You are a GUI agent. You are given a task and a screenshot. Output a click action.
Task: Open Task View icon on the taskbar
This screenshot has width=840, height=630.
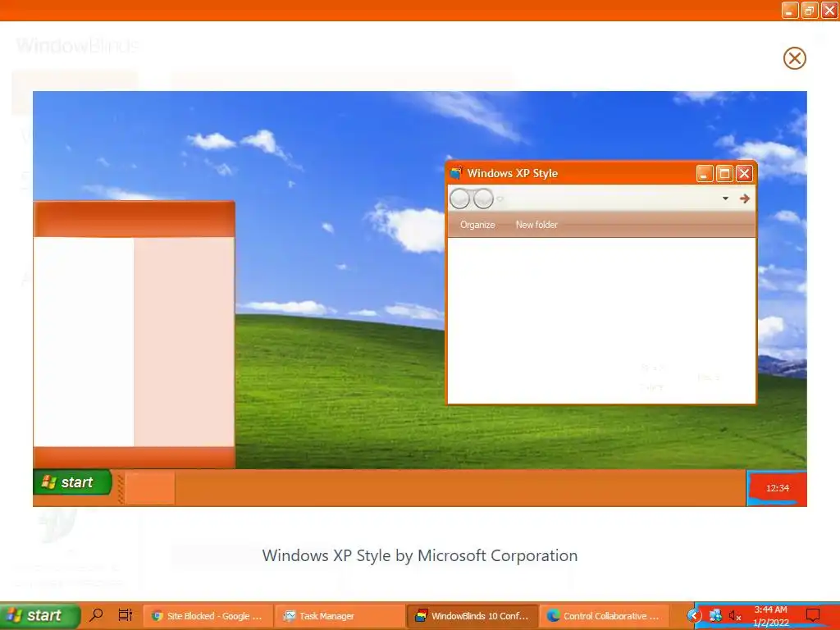point(126,615)
